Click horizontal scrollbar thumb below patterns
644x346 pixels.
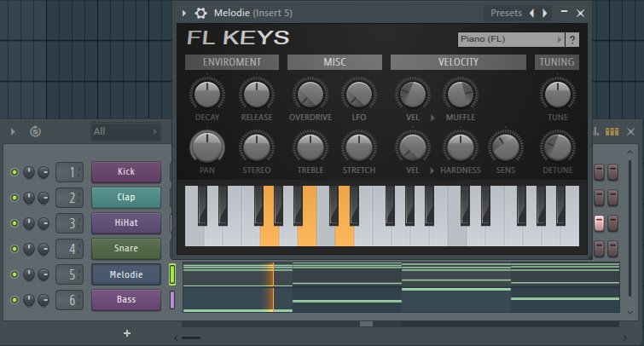367,324
